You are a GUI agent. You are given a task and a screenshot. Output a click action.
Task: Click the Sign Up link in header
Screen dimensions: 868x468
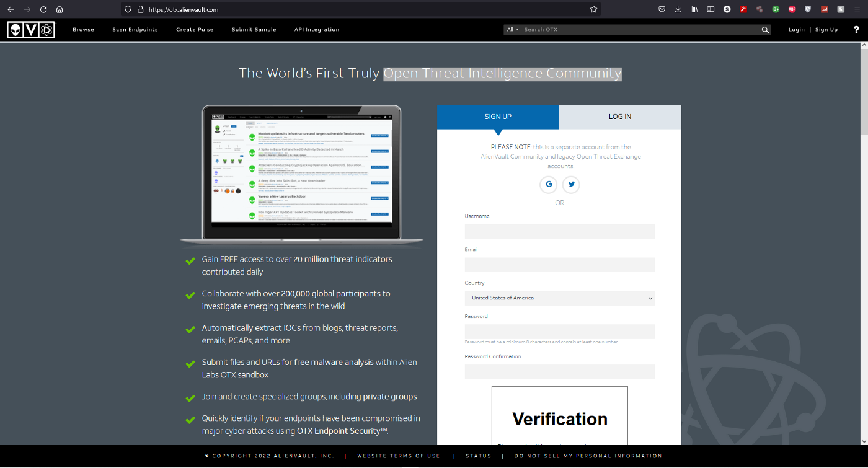point(826,30)
